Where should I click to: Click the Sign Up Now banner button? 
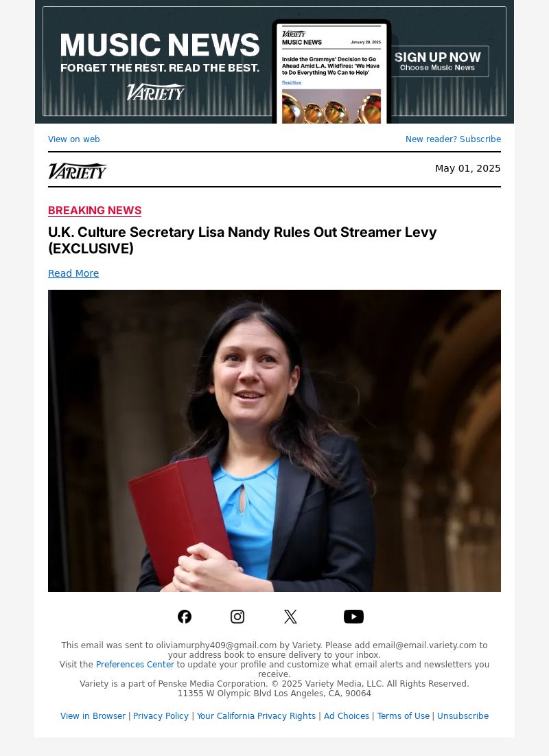[x=438, y=61]
